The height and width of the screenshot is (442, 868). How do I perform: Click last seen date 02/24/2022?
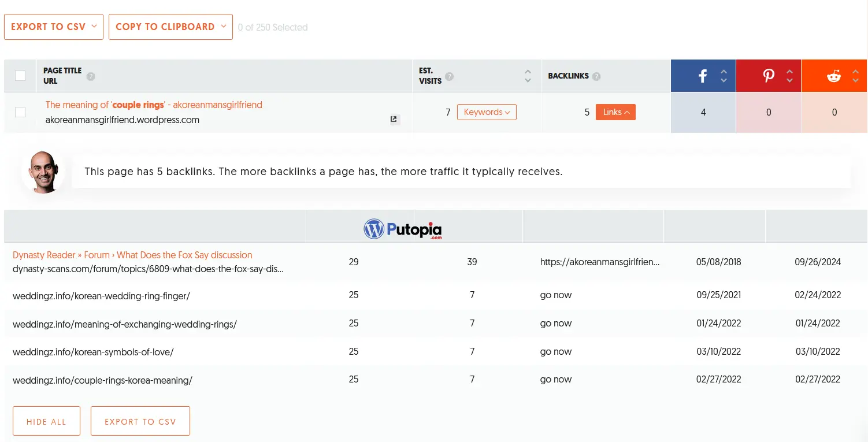[x=818, y=295]
